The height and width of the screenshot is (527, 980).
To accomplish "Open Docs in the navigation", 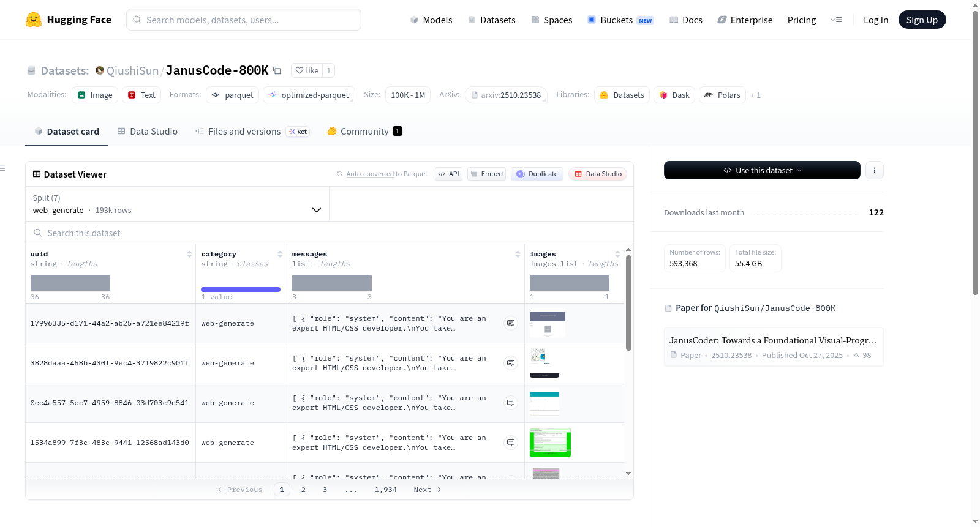I will 686,20.
